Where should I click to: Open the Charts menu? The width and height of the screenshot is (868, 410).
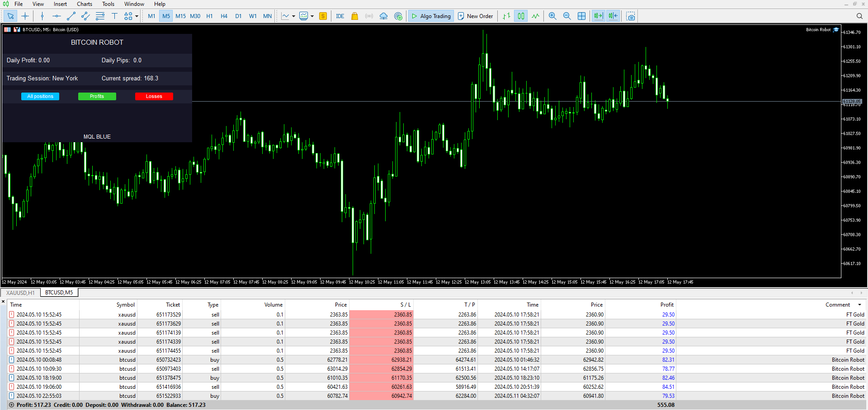pyautogui.click(x=84, y=4)
